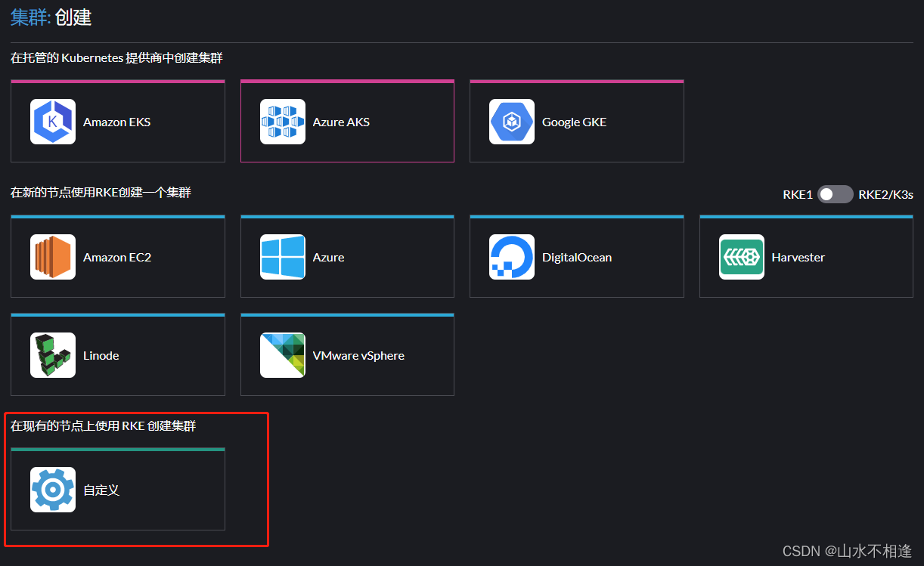Image resolution: width=924 pixels, height=566 pixels.
Task: Open the 集群 breadcrumb link
Action: (29, 17)
